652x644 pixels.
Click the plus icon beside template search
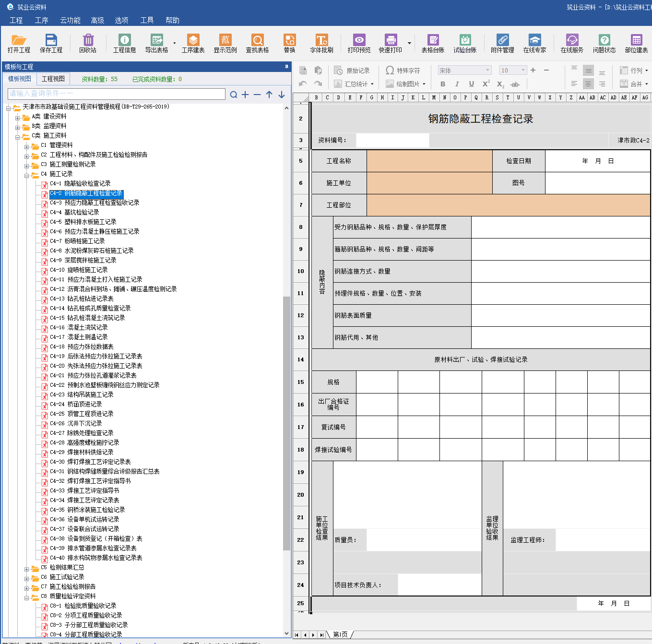point(245,95)
